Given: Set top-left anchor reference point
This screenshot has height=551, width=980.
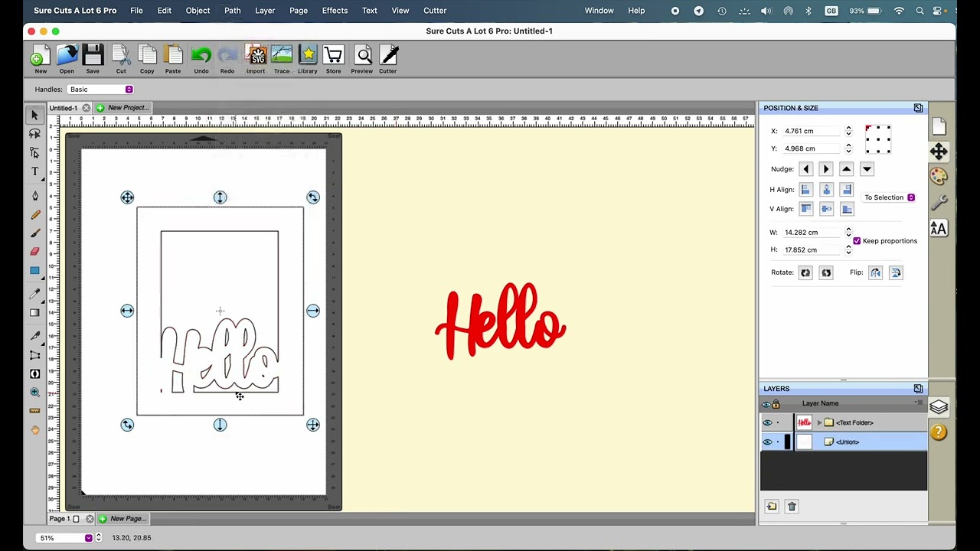Looking at the screenshot, I should coord(869,129).
